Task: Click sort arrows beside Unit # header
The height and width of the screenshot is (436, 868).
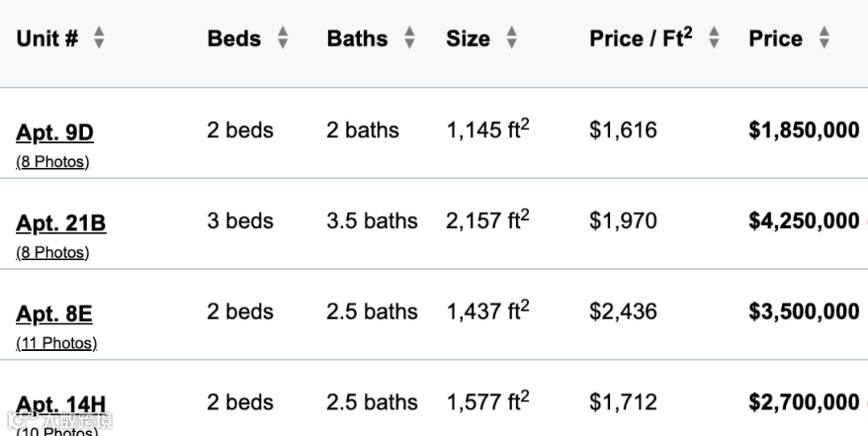Action: (99, 38)
